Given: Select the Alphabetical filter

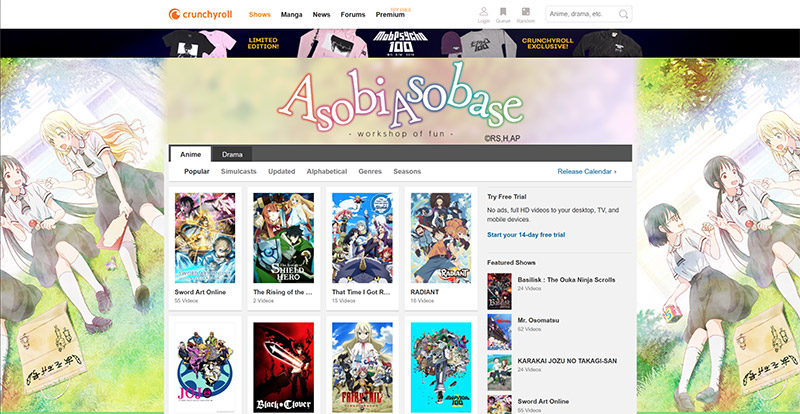Looking at the screenshot, I should pos(327,172).
